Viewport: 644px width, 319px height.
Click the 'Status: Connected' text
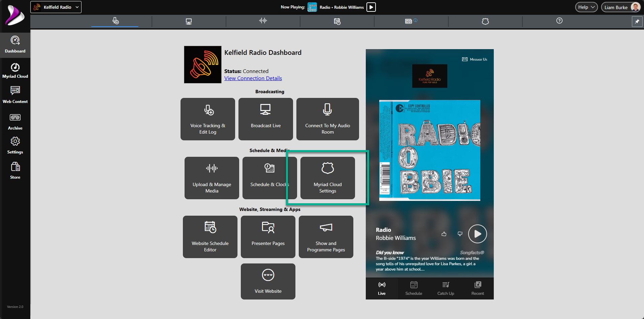point(246,71)
